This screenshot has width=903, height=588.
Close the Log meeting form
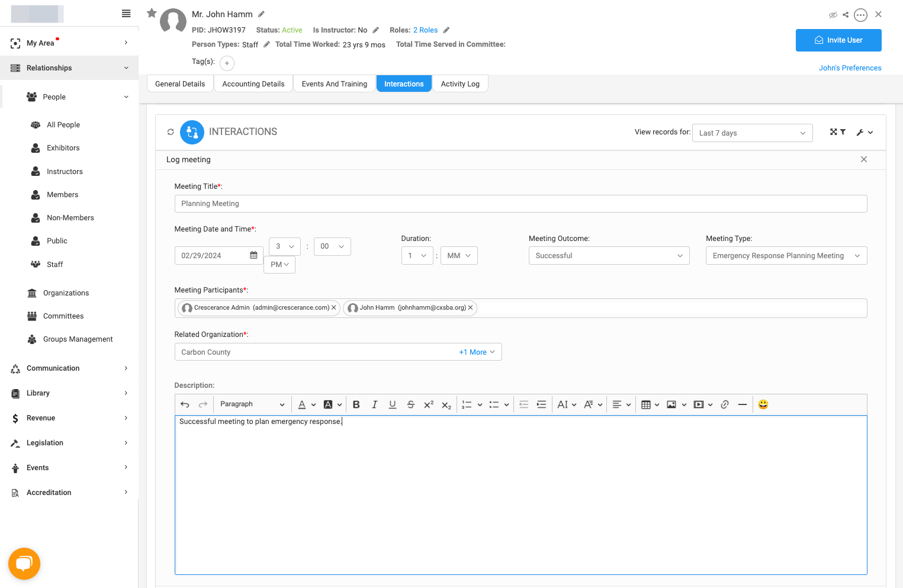pos(864,159)
